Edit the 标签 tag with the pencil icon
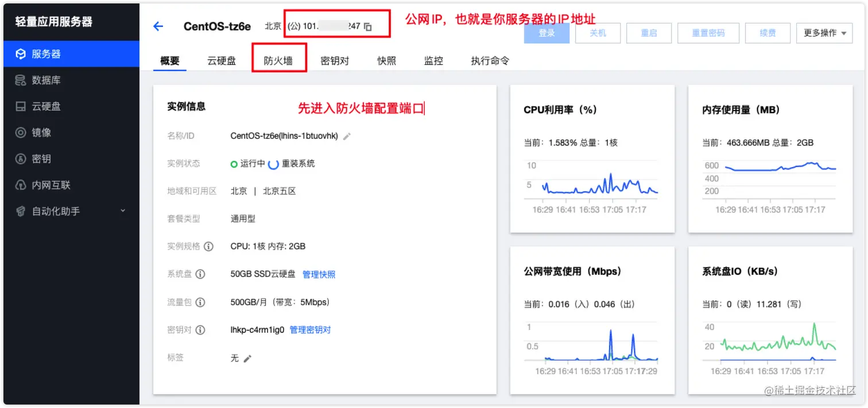This screenshot has height=408, width=868. [x=247, y=359]
